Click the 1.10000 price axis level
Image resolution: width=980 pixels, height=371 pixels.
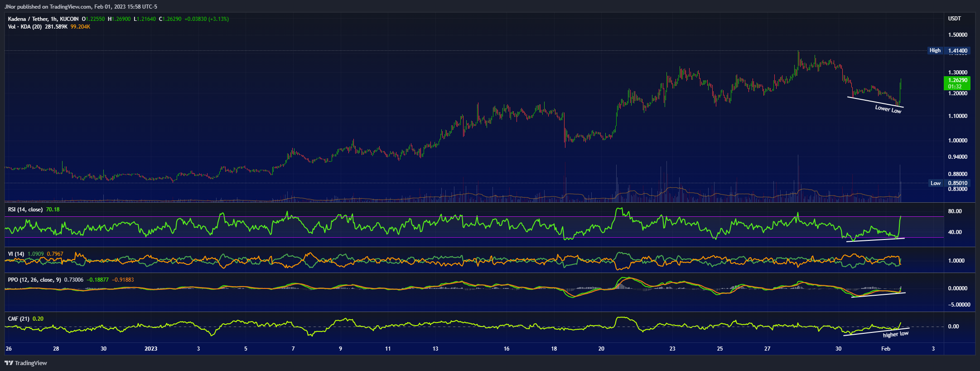958,116
